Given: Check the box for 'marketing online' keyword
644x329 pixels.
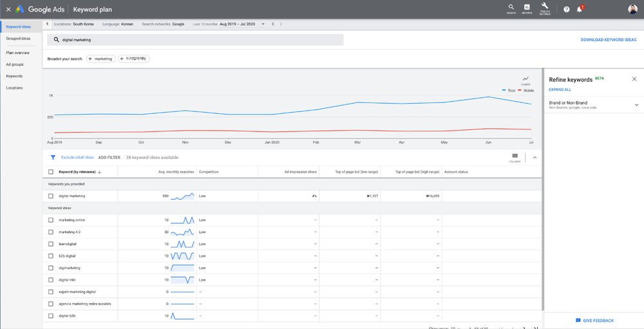Looking at the screenshot, I should pos(51,220).
